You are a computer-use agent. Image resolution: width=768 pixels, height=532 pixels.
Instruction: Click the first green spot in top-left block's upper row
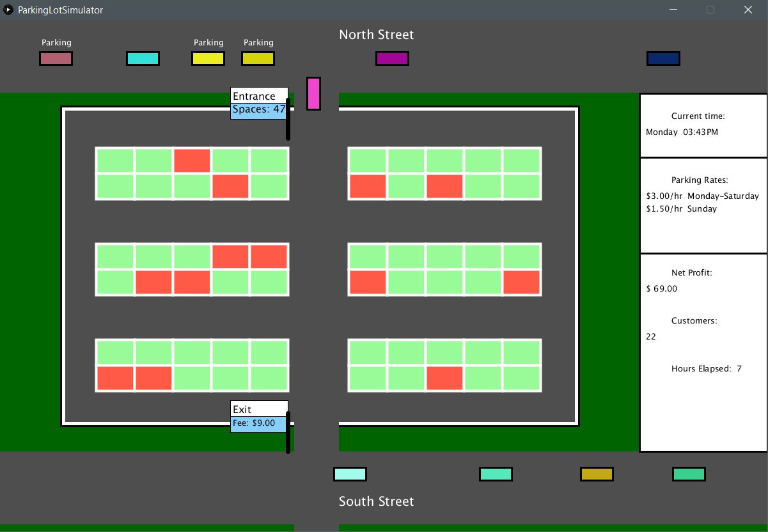[115, 160]
